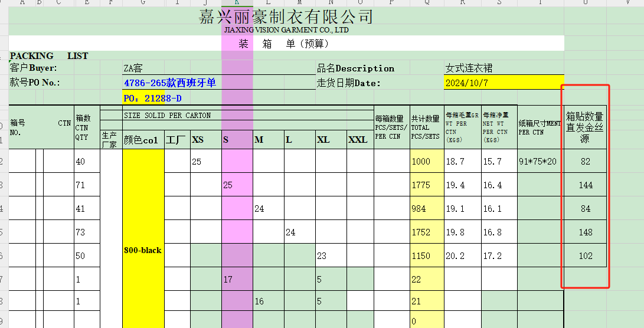Click the blue 4786-265款西班牙单 text
Screen dimensions: 644x328
click(170, 83)
